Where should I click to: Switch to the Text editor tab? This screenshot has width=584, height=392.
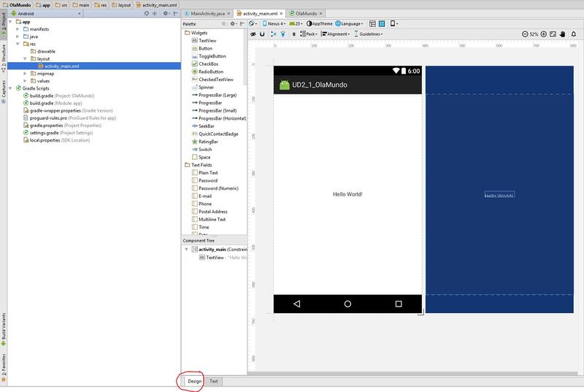click(x=213, y=381)
